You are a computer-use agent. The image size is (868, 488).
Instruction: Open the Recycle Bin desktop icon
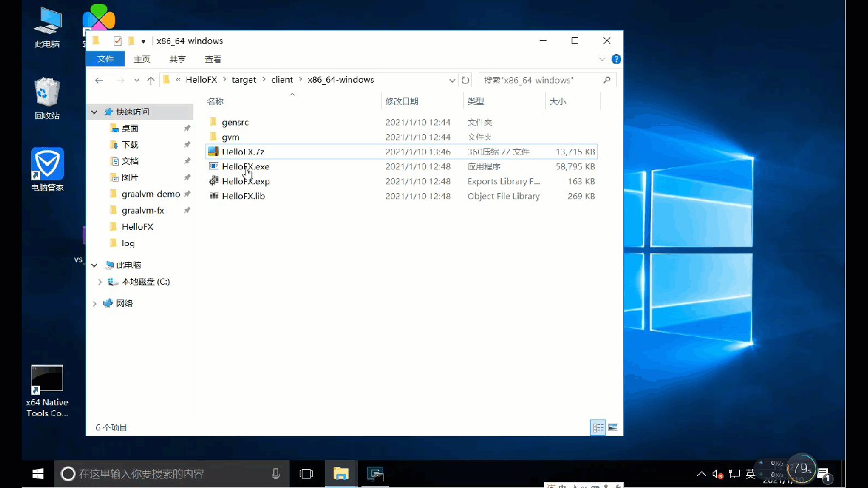coord(47,98)
